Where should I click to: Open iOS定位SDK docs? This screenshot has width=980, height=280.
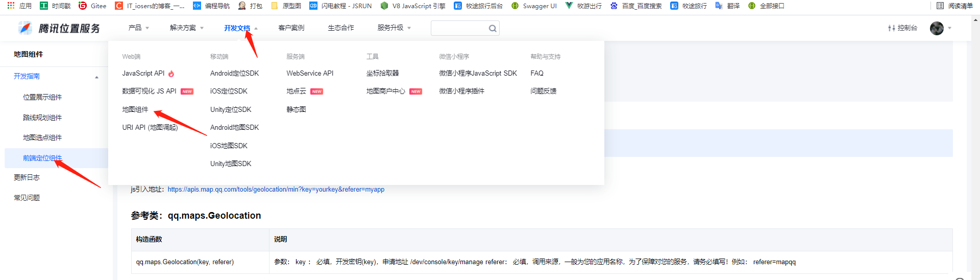[x=229, y=91]
